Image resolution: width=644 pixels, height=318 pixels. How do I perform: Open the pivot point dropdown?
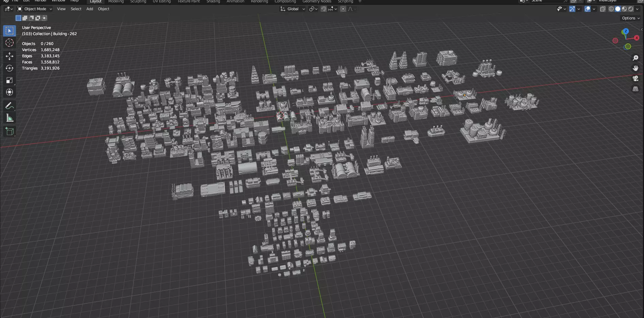pos(313,9)
